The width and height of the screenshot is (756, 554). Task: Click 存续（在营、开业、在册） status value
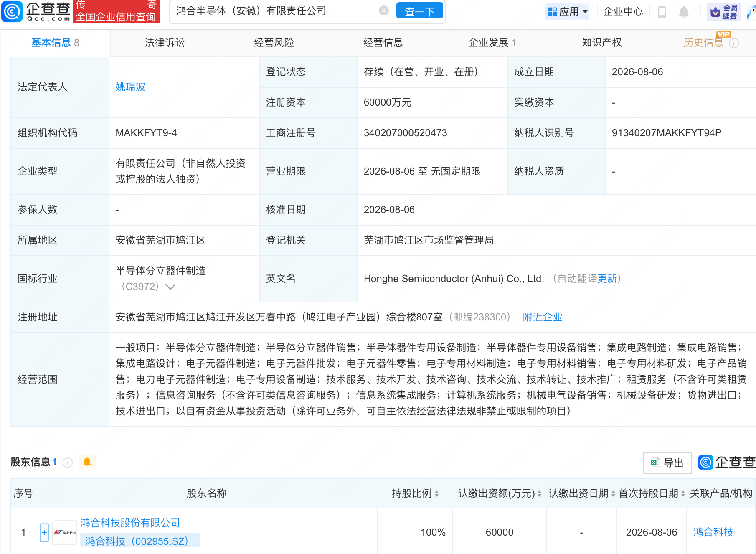coord(421,72)
